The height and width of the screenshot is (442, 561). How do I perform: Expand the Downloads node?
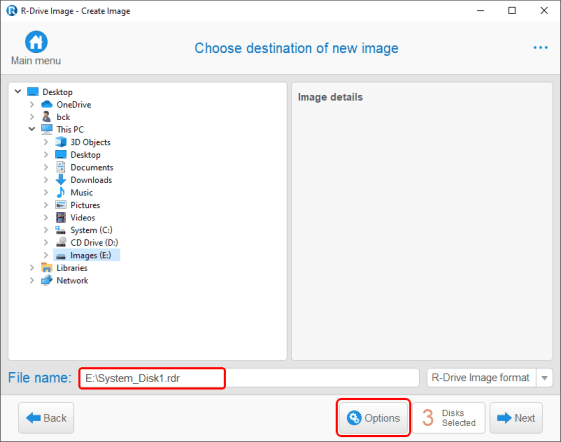click(46, 180)
